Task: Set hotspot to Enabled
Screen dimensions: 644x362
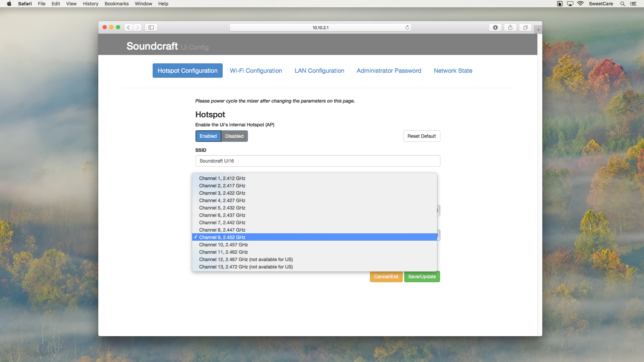Action: pyautogui.click(x=208, y=136)
